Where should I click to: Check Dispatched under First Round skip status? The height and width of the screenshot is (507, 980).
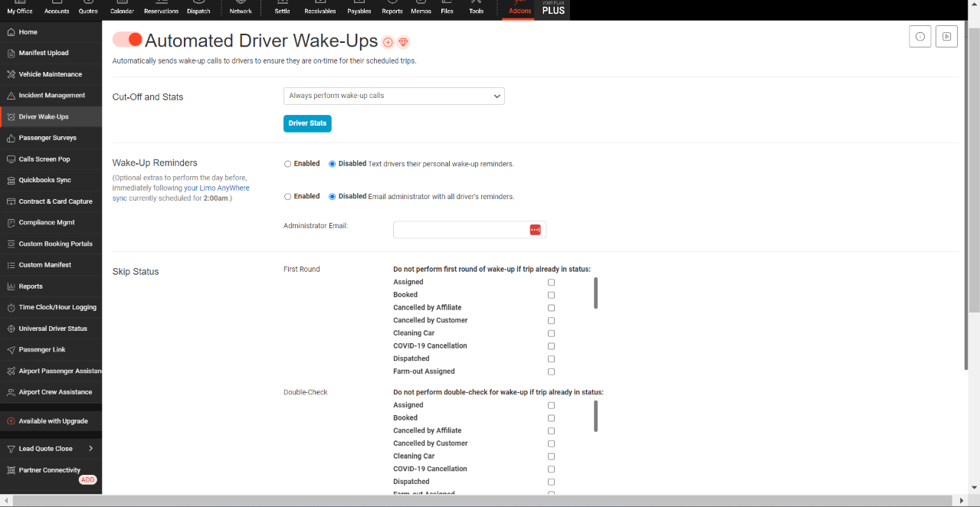tap(551, 359)
